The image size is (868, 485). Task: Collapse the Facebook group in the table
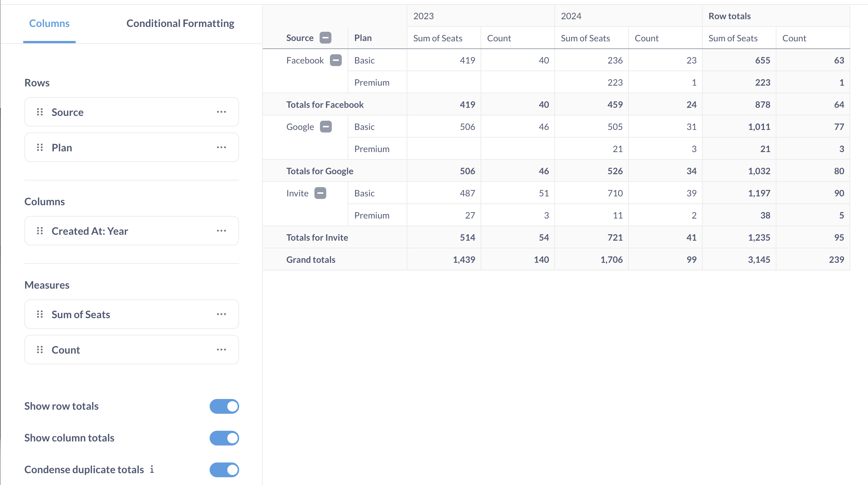[335, 60]
